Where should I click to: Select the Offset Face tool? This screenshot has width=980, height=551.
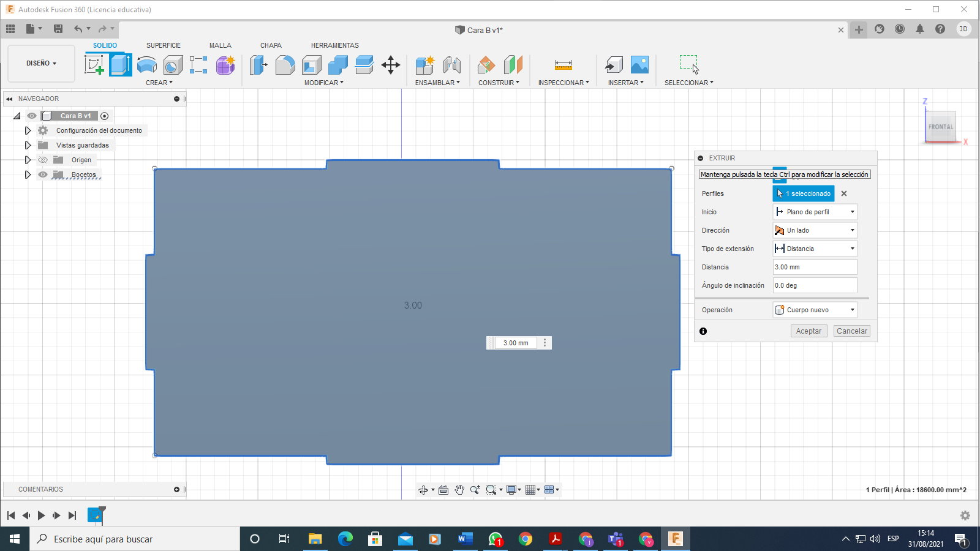coord(364,64)
